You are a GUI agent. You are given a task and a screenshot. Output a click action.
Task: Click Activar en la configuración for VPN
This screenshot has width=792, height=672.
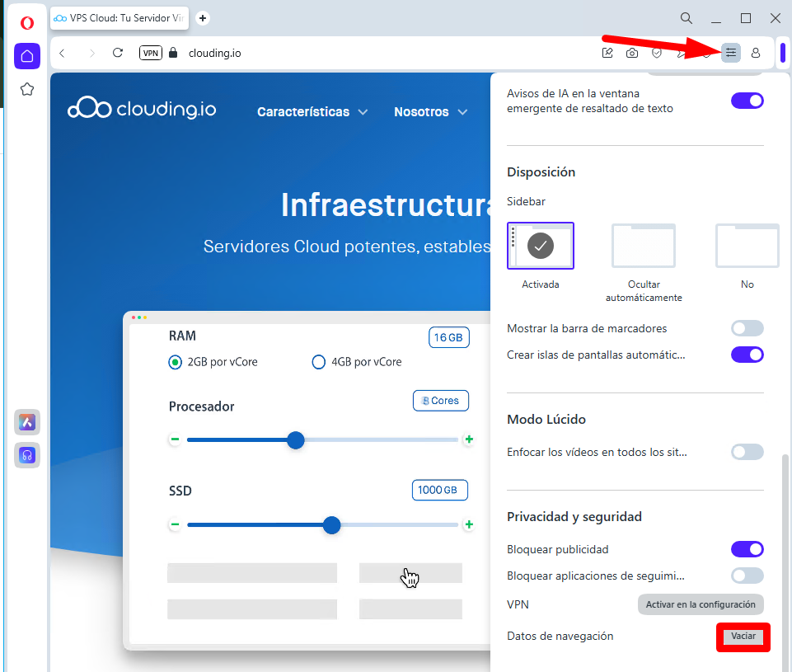point(701,604)
